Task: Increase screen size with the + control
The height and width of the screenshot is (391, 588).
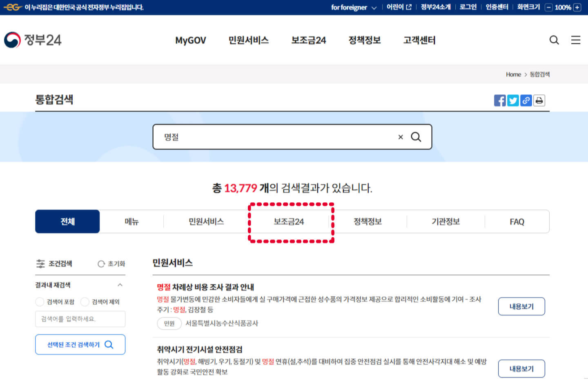Action: click(x=577, y=7)
